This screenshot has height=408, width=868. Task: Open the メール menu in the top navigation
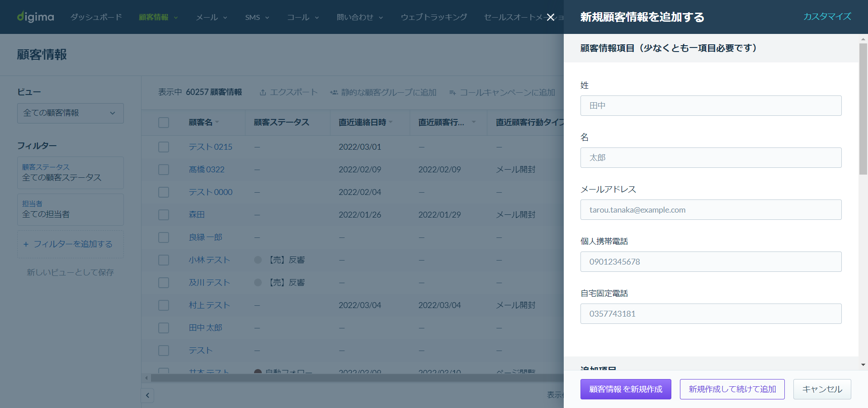coord(212,17)
